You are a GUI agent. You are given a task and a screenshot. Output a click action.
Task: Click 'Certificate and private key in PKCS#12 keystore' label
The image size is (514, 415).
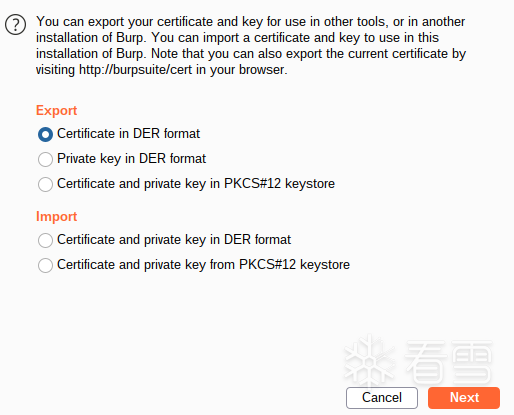[x=196, y=184]
